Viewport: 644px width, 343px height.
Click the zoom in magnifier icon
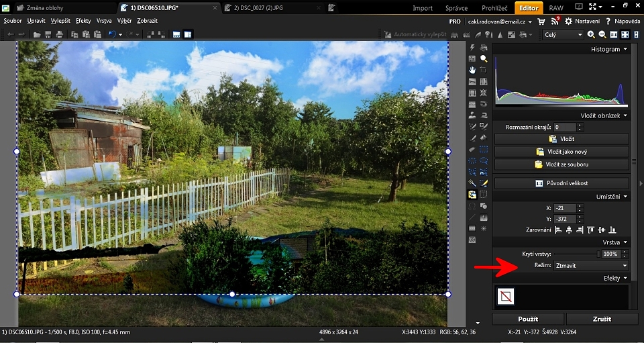(591, 35)
